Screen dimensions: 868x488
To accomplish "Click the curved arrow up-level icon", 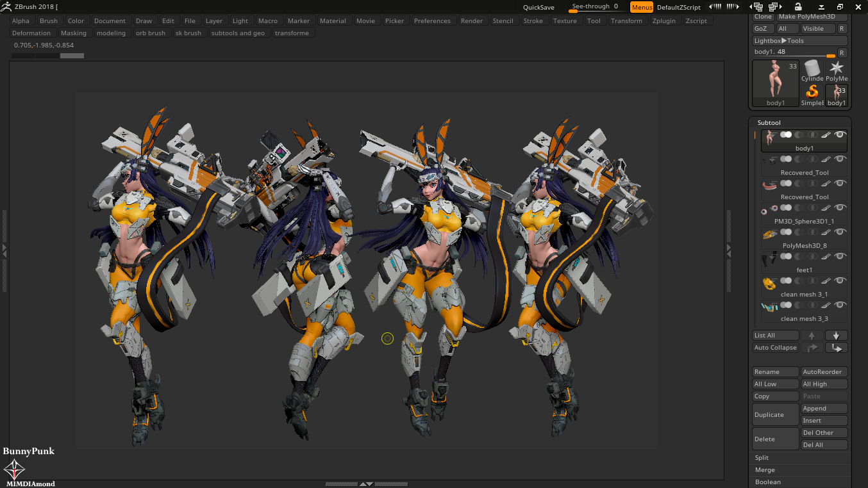I will coord(812,348).
